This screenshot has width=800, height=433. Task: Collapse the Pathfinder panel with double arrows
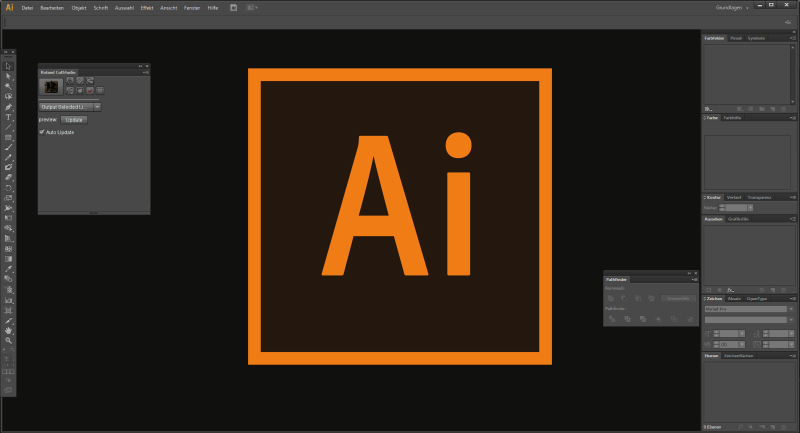[689, 273]
